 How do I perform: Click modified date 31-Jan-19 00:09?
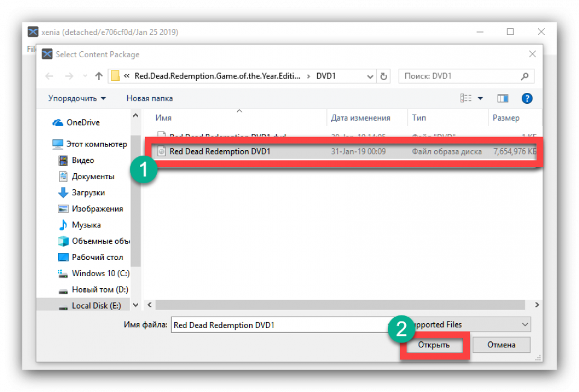[358, 151]
